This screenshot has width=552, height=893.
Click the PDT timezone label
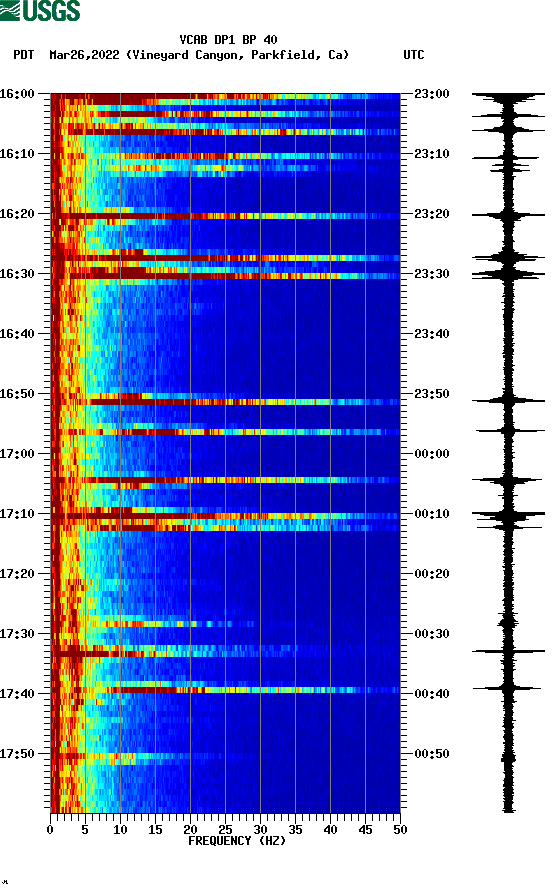tap(23, 55)
